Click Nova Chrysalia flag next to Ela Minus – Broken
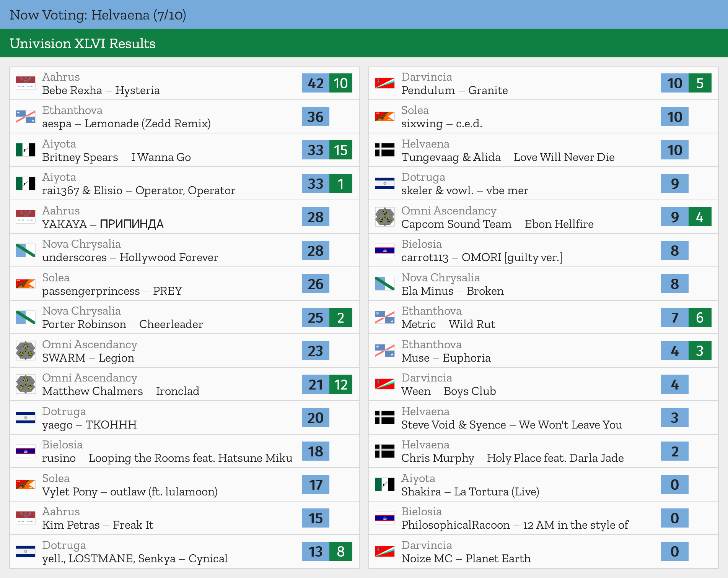Screen dimensions: 728x578 click(x=385, y=284)
